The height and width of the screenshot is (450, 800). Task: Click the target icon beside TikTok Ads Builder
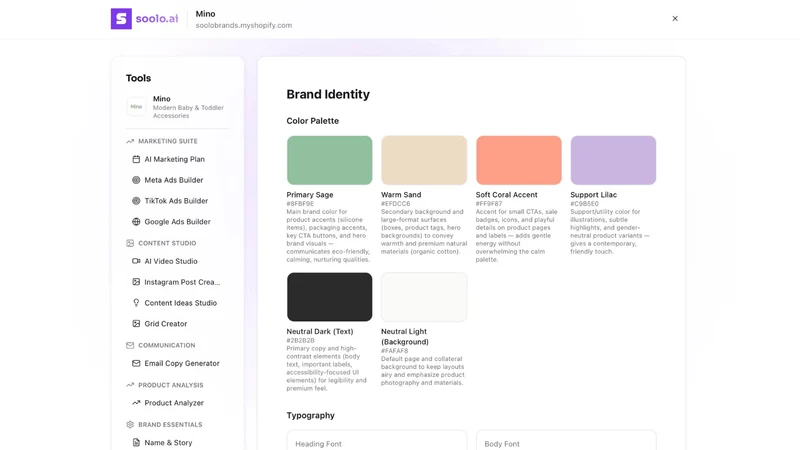coord(136,201)
